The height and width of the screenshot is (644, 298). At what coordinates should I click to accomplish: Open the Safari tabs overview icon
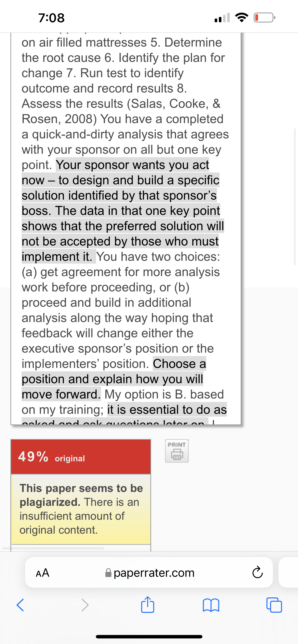pyautogui.click(x=274, y=605)
